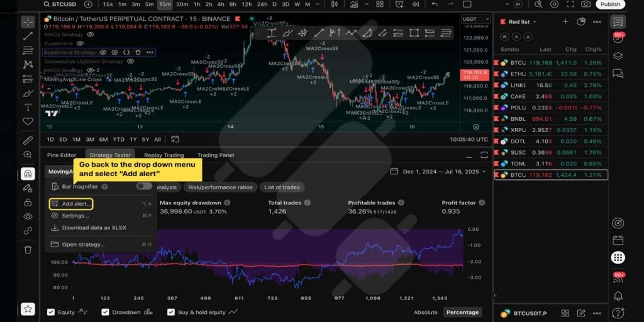The height and width of the screenshot is (322, 644).
Task: Select the text annotation tool
Action: click(x=28, y=108)
